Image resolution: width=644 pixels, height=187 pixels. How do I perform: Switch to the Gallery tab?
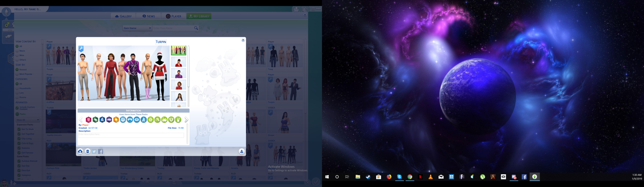123,16
